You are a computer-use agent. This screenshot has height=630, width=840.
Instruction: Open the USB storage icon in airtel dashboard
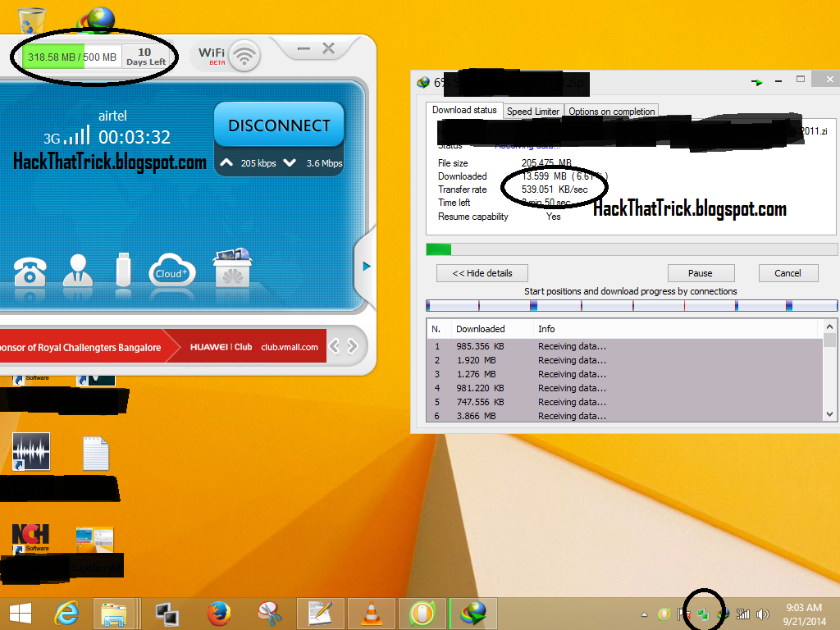point(123,269)
